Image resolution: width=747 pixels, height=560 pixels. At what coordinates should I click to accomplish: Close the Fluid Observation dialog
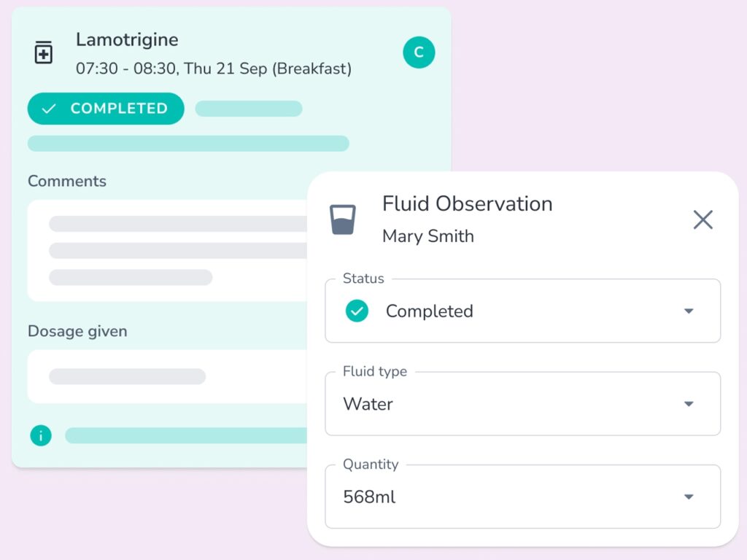[703, 219]
